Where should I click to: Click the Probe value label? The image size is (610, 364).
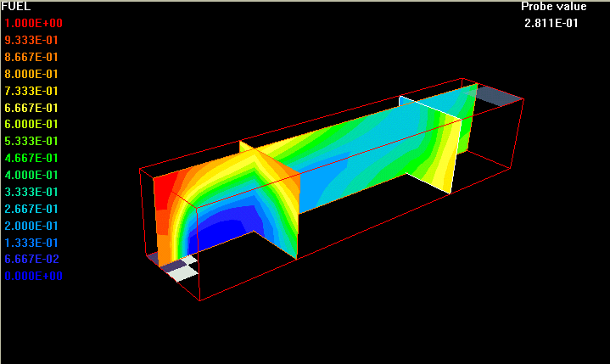553,7
